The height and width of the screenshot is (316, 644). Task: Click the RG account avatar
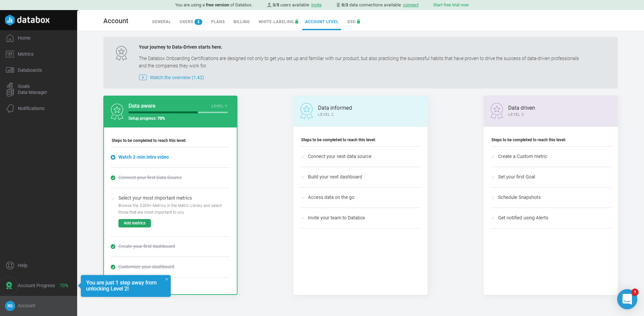click(x=10, y=306)
